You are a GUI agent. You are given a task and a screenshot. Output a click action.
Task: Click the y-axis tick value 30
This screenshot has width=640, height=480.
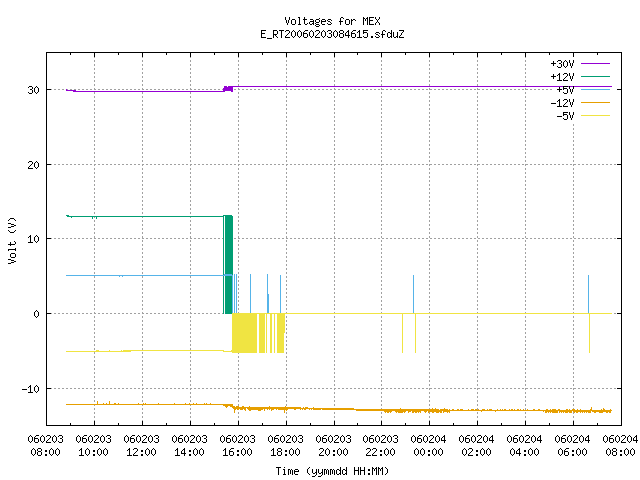33,90
